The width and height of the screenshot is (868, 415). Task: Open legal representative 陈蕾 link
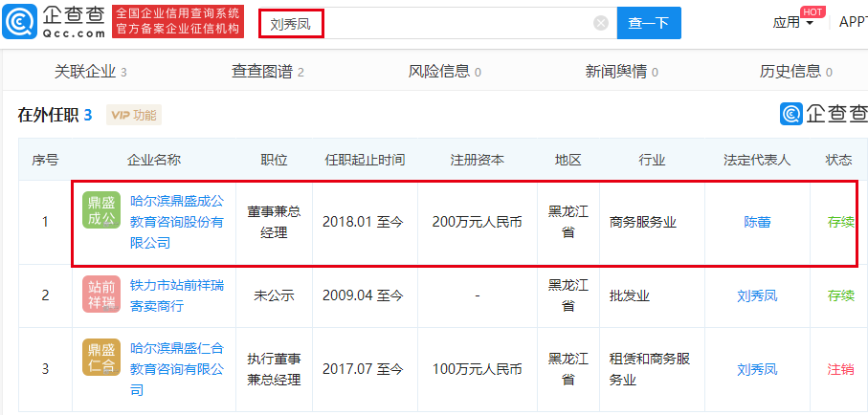pyautogui.click(x=757, y=222)
